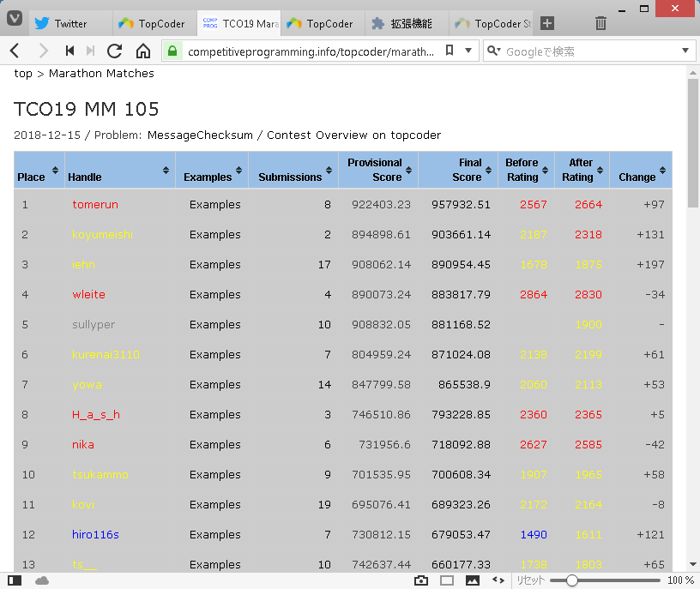The height and width of the screenshot is (589, 700).
Task: Switch to the 拡張機能 extensions tab
Action: 407,24
